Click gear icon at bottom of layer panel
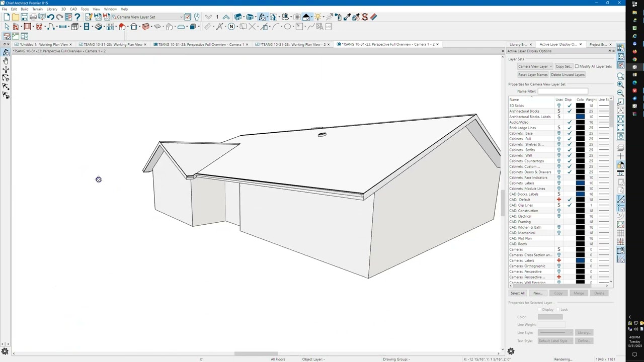This screenshot has height=362, width=644. pos(511,351)
